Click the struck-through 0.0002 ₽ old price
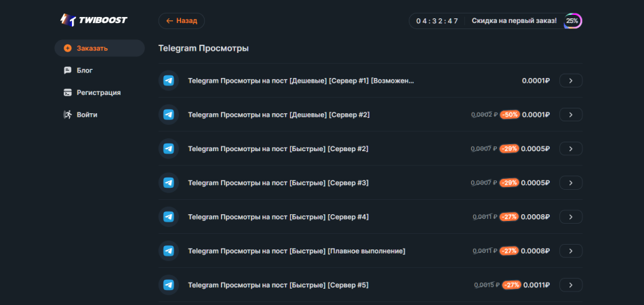This screenshot has width=644, height=305. click(484, 115)
